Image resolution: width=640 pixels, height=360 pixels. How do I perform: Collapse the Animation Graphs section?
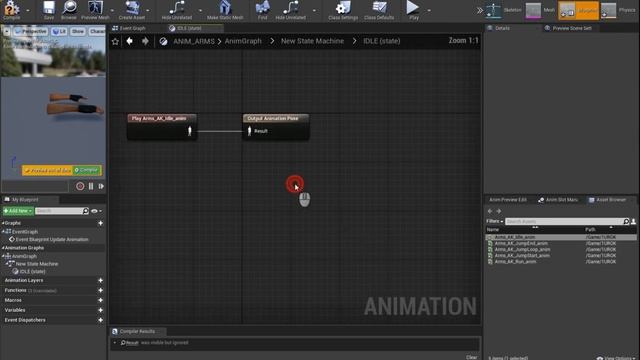(x=3, y=248)
